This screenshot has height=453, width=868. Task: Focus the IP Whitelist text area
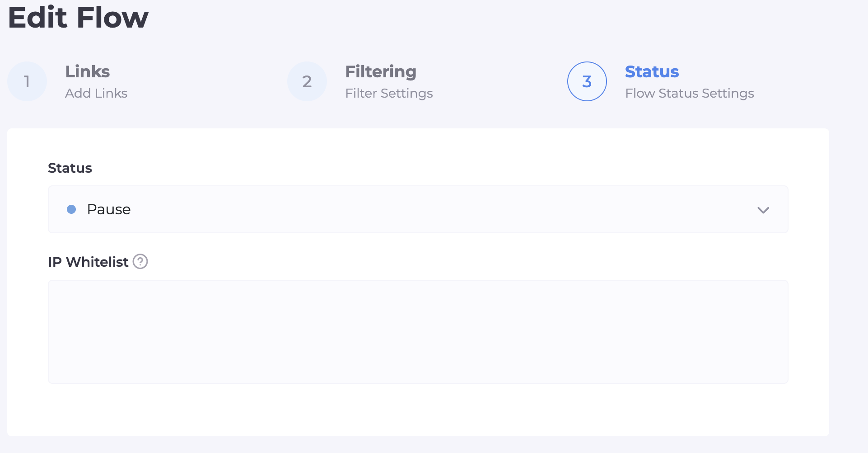pyautogui.click(x=418, y=331)
